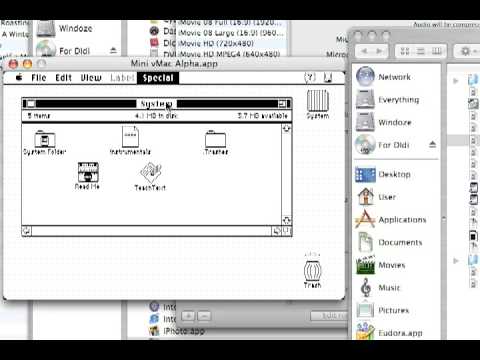Select the Trashes folder icon
Image resolution: width=480 pixels, height=360 pixels.
[x=216, y=139]
